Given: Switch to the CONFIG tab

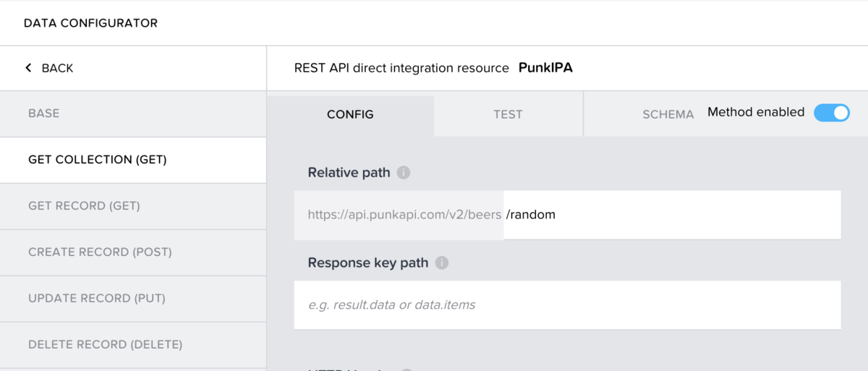Looking at the screenshot, I should tap(350, 114).
